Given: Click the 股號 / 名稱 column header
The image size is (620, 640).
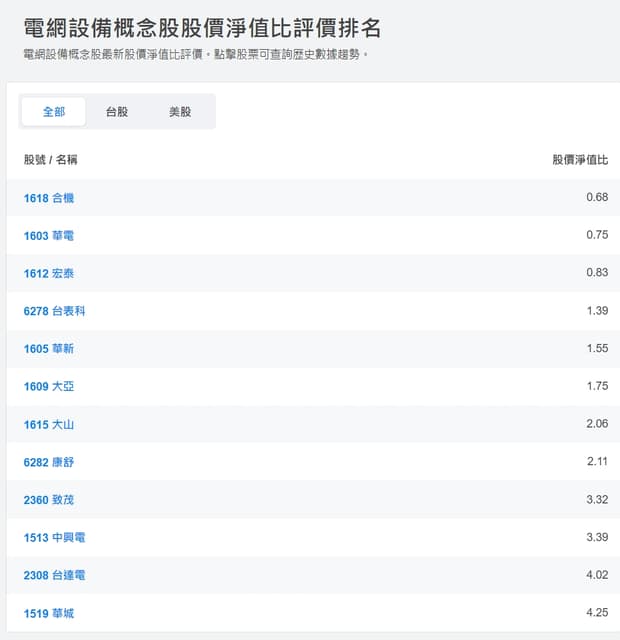Looking at the screenshot, I should click(50, 160).
